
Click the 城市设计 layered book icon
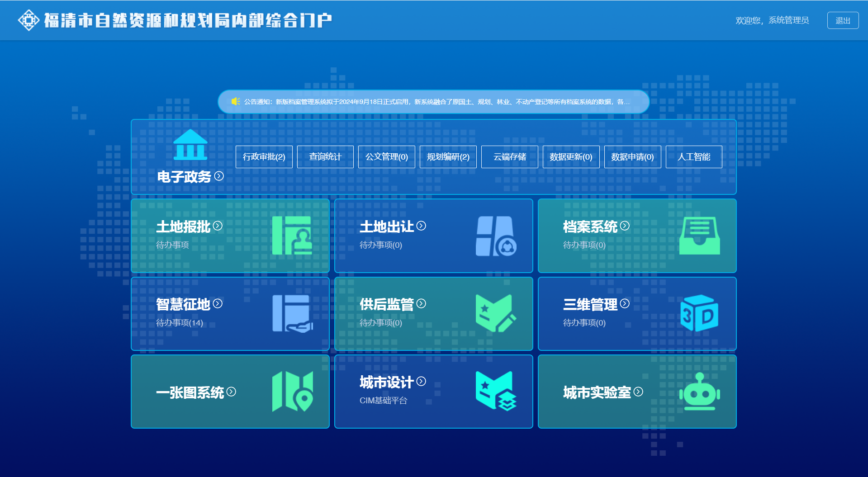(x=496, y=391)
